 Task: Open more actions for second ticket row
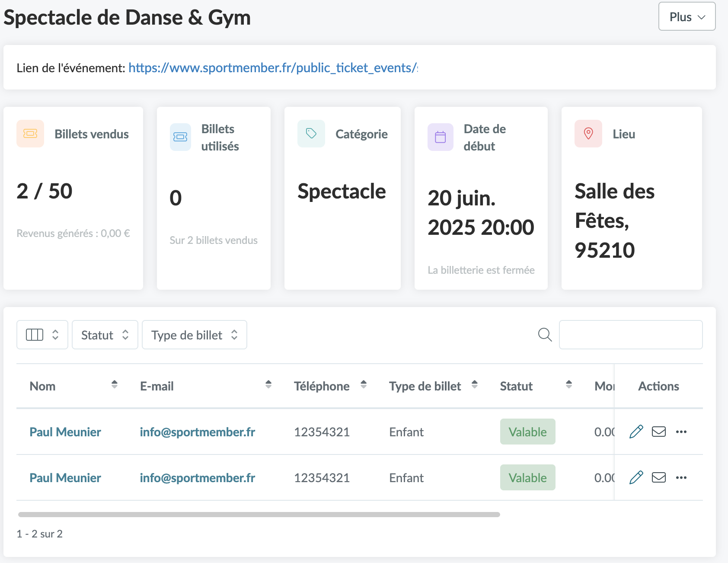pyautogui.click(x=681, y=477)
